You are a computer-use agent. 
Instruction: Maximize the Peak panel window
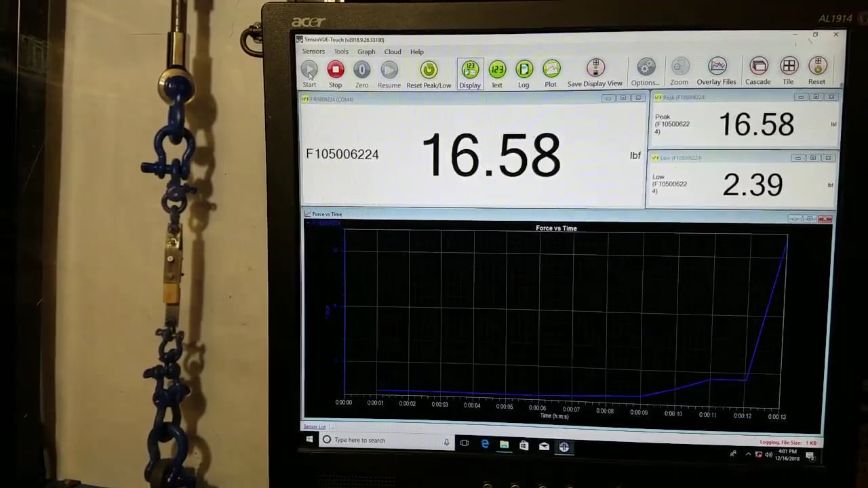[x=816, y=97]
